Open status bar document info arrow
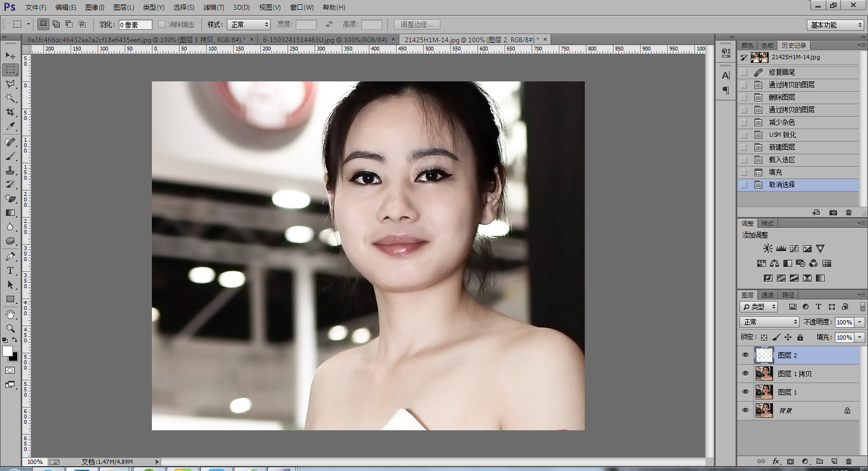 tap(157, 462)
